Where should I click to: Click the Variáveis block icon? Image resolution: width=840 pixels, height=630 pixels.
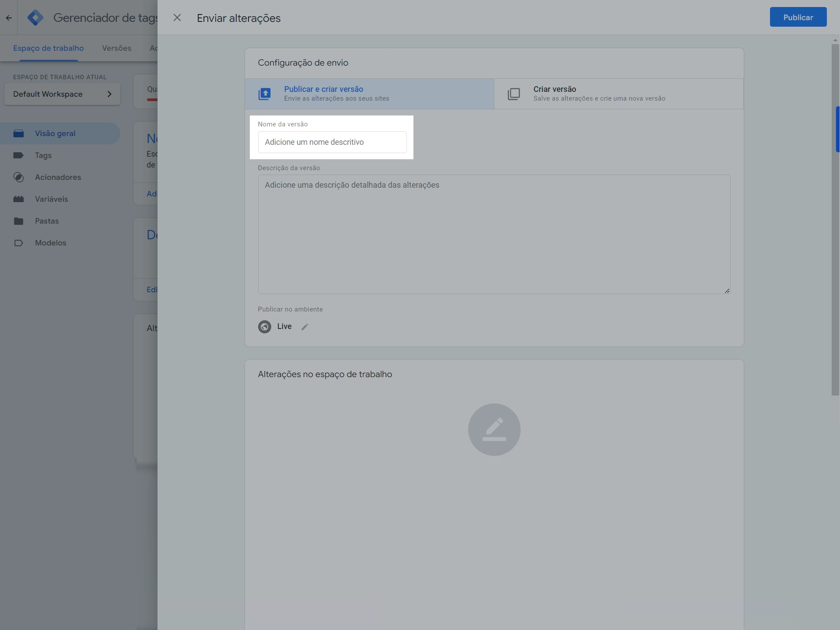coord(18,199)
